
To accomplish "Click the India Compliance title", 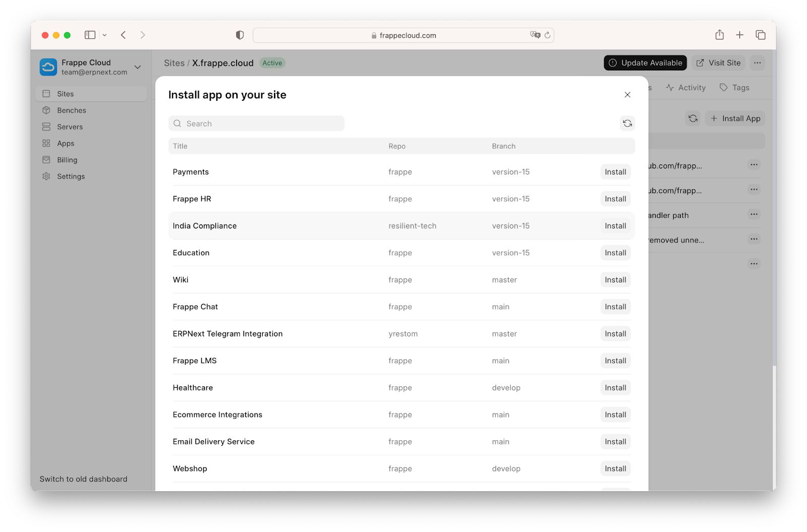I will [205, 226].
